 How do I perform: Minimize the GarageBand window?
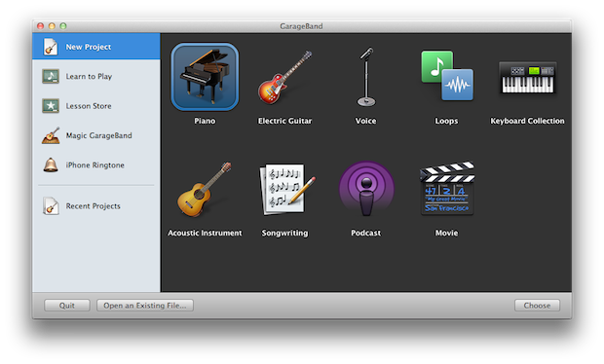tap(52, 25)
